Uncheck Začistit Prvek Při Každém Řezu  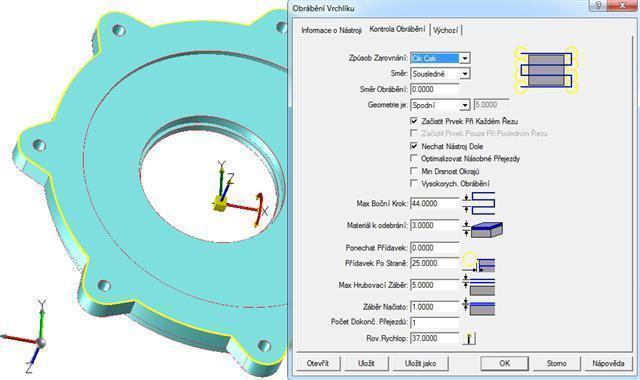(x=414, y=121)
